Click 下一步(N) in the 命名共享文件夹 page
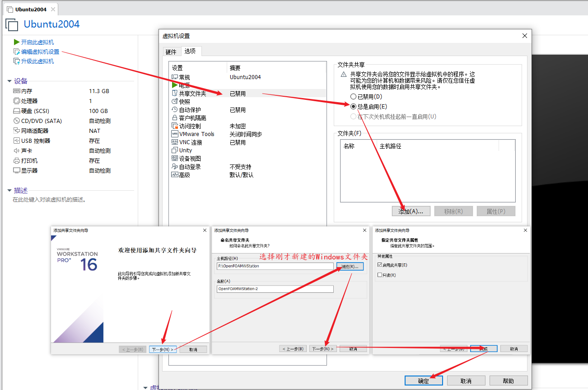This screenshot has width=588, height=390. pos(323,349)
